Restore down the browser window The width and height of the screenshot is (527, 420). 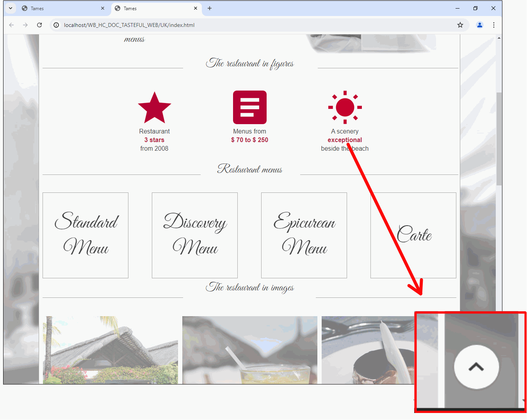(475, 8)
